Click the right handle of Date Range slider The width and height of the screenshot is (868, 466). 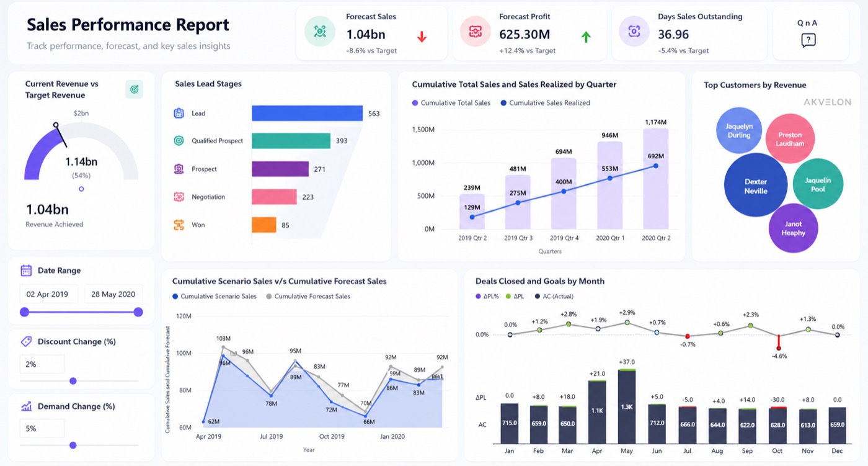[x=138, y=312]
